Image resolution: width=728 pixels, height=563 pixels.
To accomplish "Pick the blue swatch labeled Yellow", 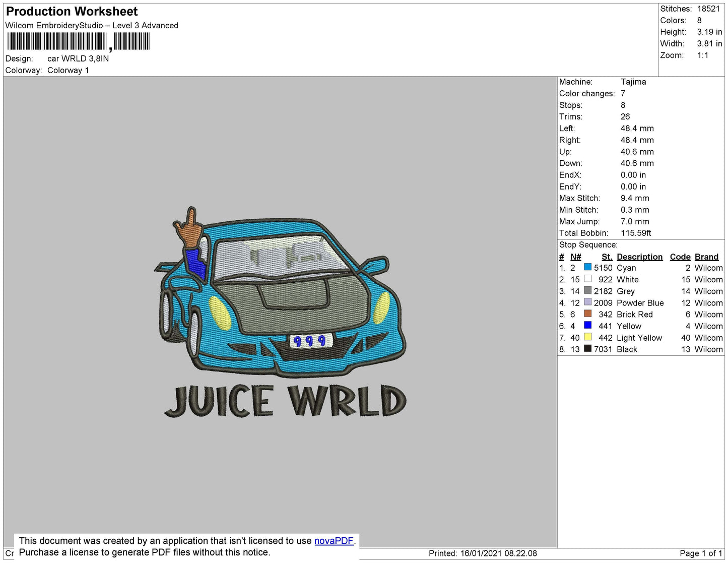I will coord(587,325).
